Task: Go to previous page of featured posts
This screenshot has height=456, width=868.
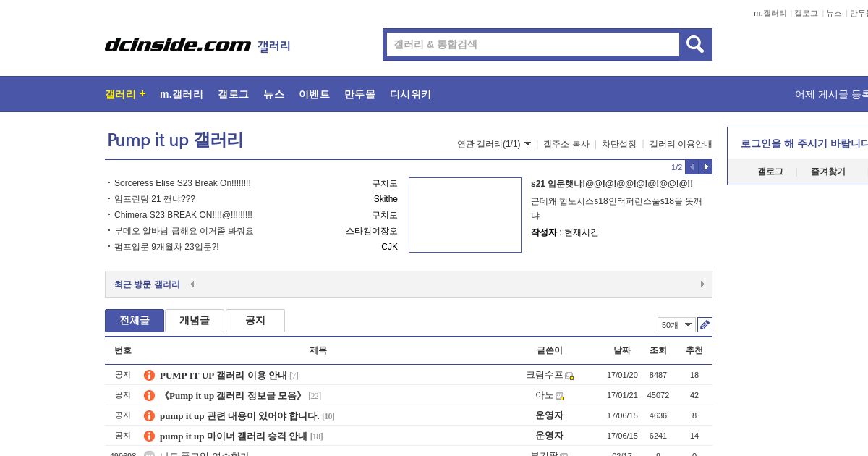Action: pyautogui.click(x=692, y=167)
